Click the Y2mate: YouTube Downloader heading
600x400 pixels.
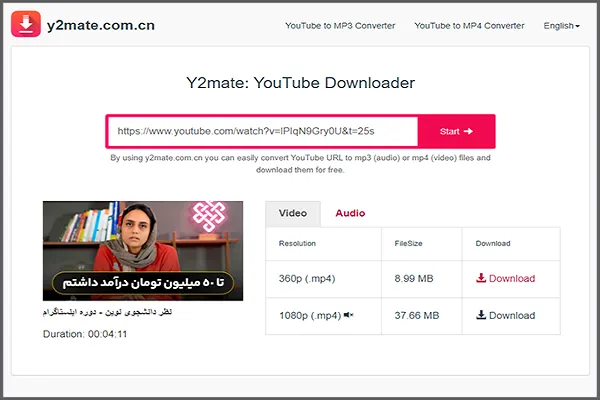300,83
